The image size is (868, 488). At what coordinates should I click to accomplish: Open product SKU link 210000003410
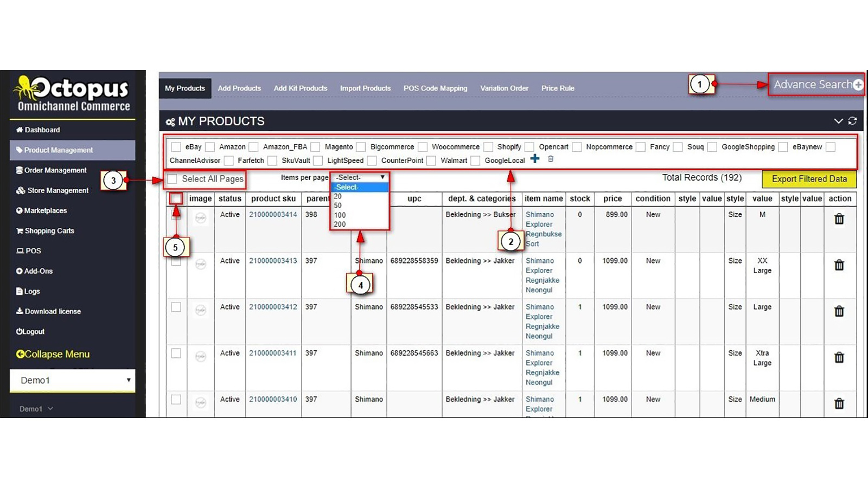pyautogui.click(x=273, y=399)
